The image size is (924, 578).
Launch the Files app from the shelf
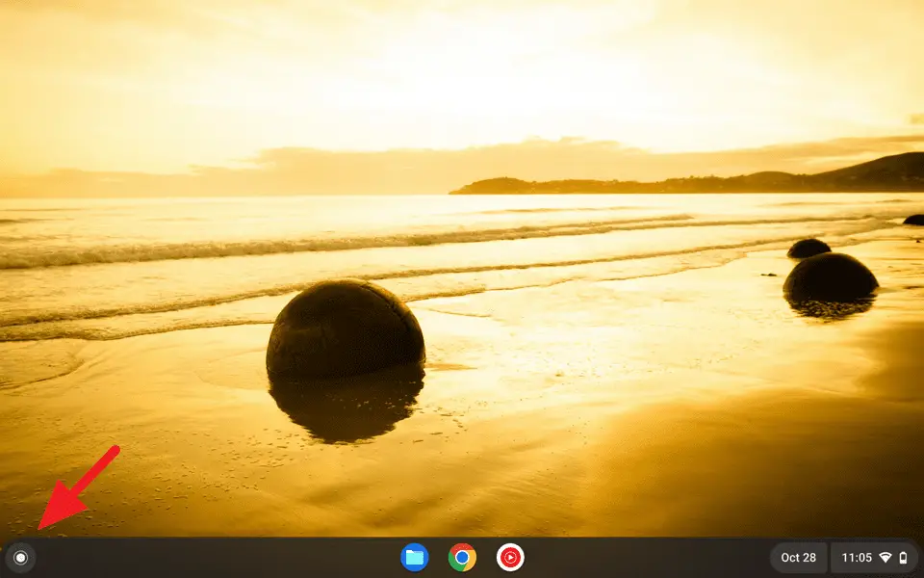click(x=415, y=557)
